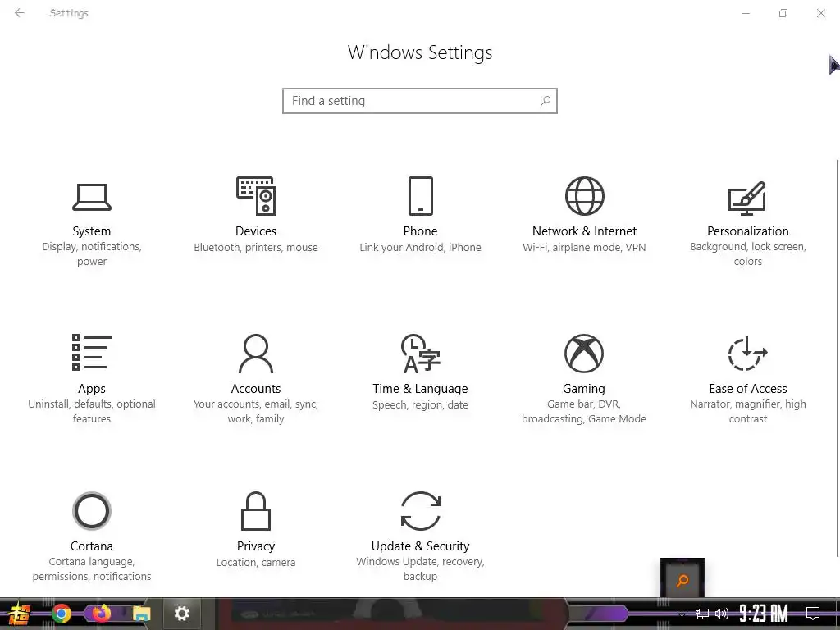The width and height of the screenshot is (840, 630).
Task: Close the Settings window
Action: pos(820,13)
